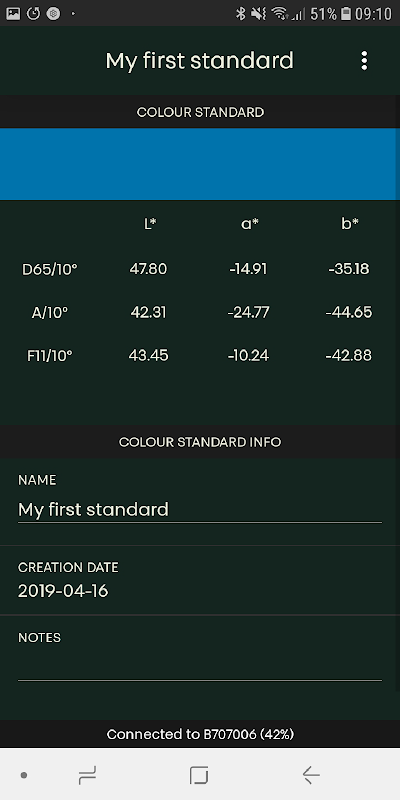Tap the Wi-Fi status bar icon
400x800 pixels.
point(279,14)
